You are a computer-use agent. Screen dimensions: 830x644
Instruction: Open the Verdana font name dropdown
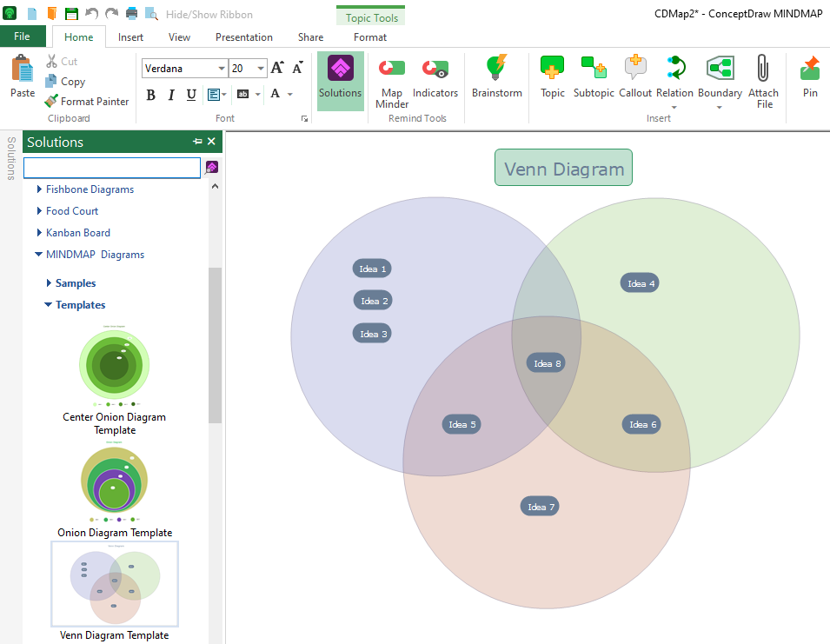click(222, 69)
